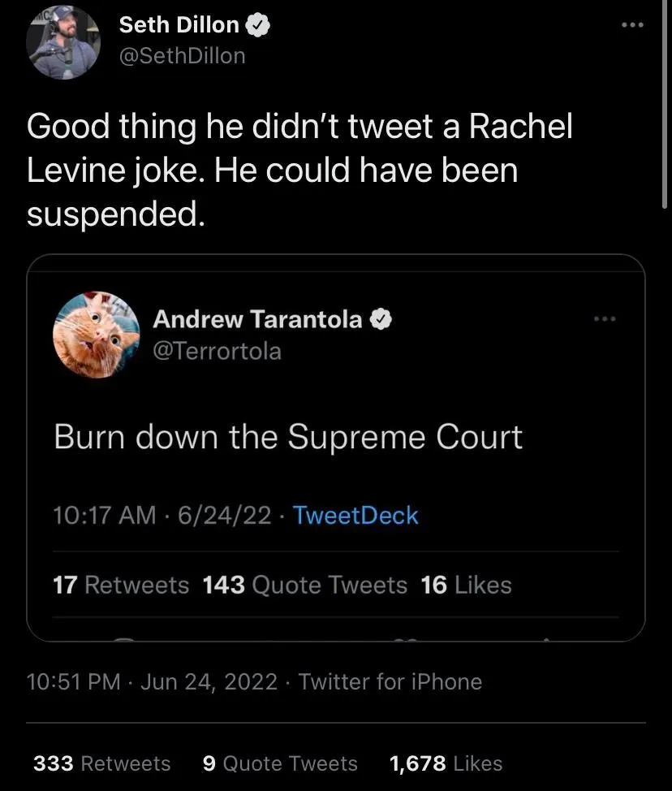672x791 pixels.
Task: Click the verified badge next to Andrew Tarantola
Action: [x=381, y=319]
